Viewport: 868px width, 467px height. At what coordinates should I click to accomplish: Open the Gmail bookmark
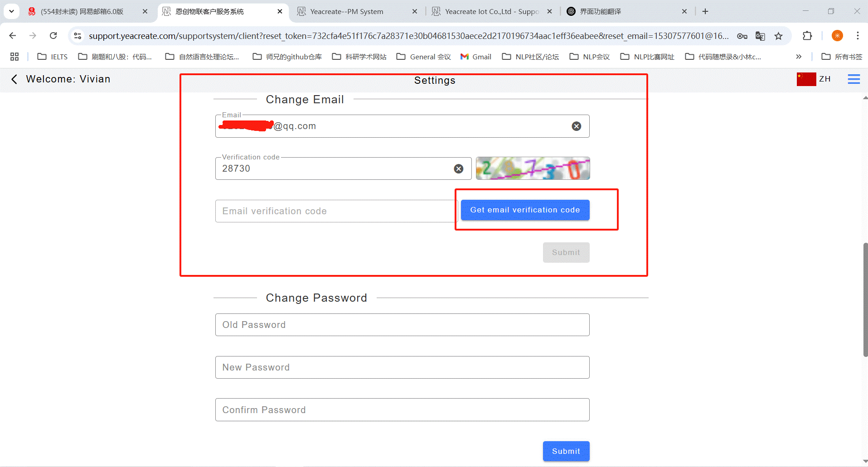[475, 57]
